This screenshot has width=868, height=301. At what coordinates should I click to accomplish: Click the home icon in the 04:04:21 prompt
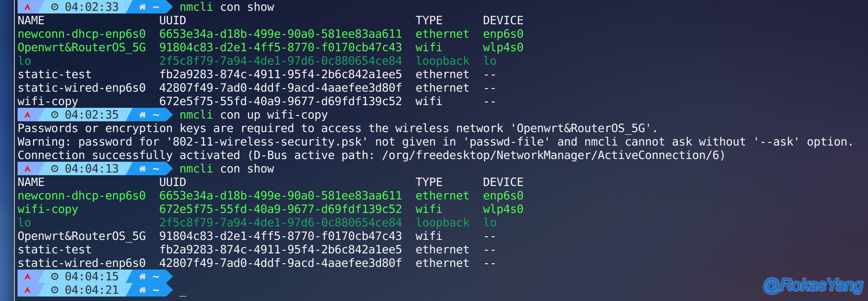pyautogui.click(x=143, y=290)
